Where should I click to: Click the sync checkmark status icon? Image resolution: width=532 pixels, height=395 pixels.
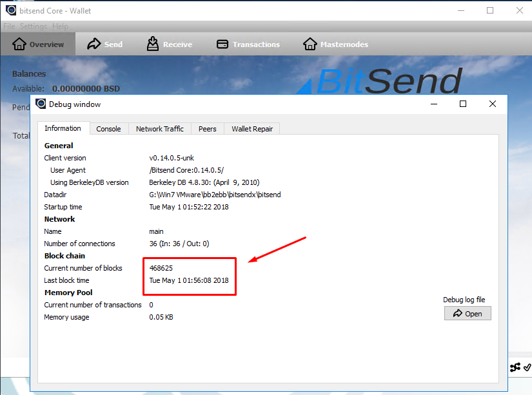click(x=527, y=367)
